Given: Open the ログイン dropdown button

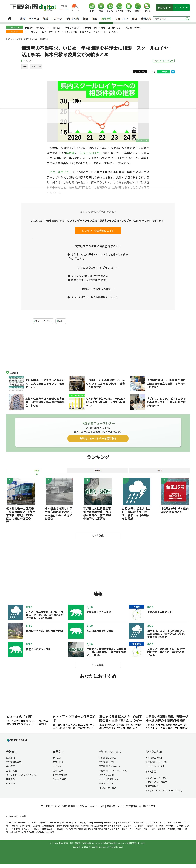Looking at the screenshot, I should click(x=181, y=7).
